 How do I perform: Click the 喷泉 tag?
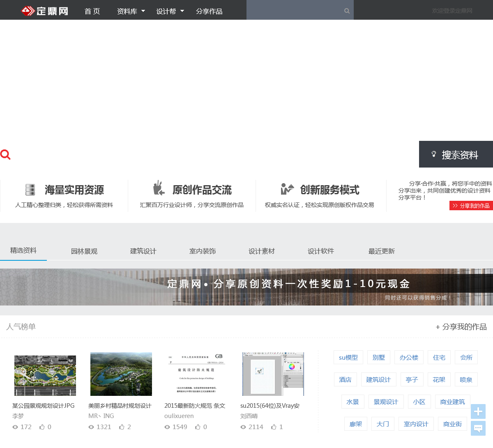(x=466, y=379)
